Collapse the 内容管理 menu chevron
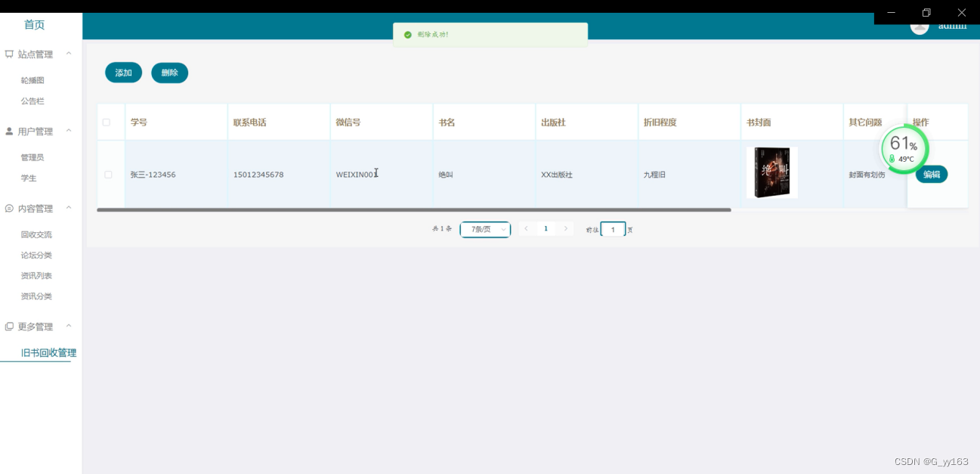Screen dimensions: 980x474 (x=69, y=208)
